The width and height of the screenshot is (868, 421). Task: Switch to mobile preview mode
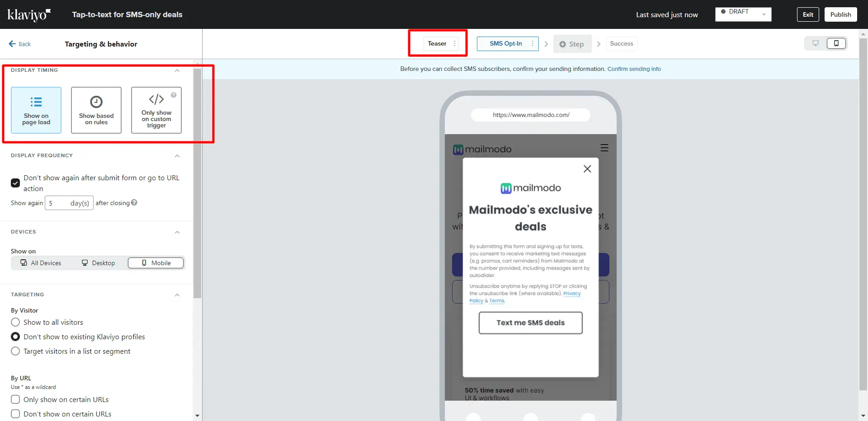click(836, 43)
